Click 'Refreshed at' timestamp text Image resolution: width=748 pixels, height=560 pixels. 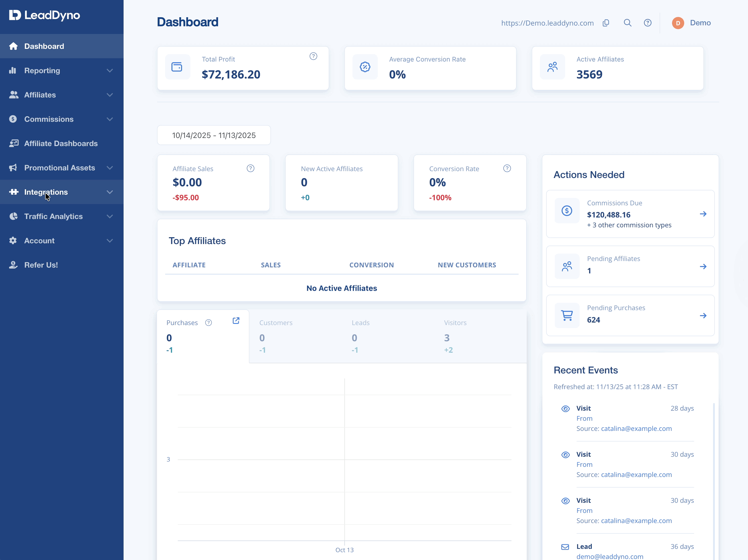pos(616,387)
